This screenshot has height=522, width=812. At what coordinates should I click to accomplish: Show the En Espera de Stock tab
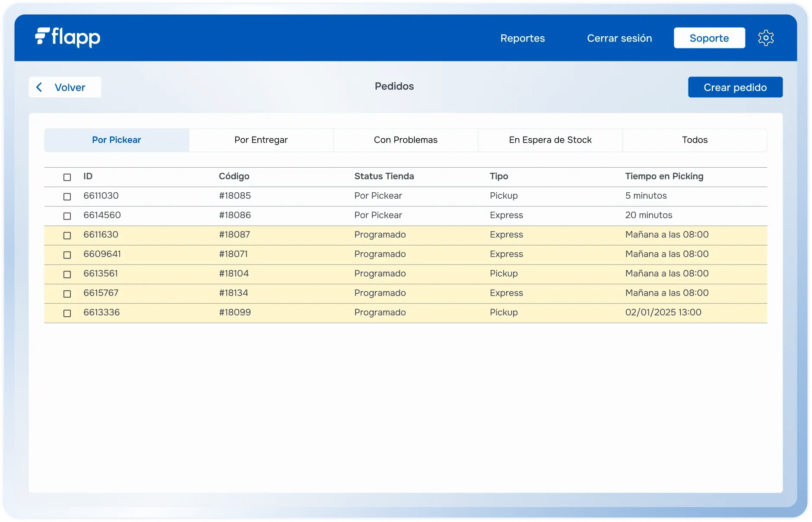(x=550, y=140)
